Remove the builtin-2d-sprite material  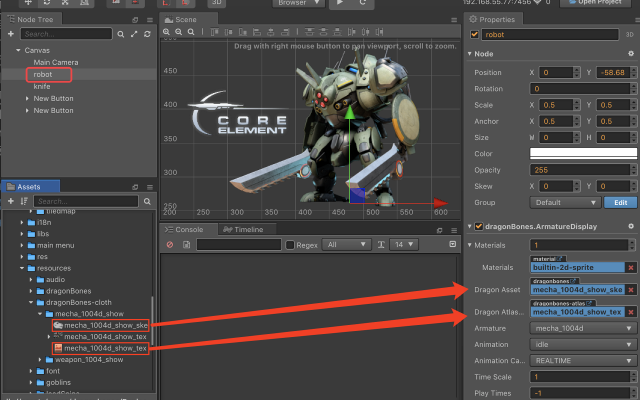631,267
